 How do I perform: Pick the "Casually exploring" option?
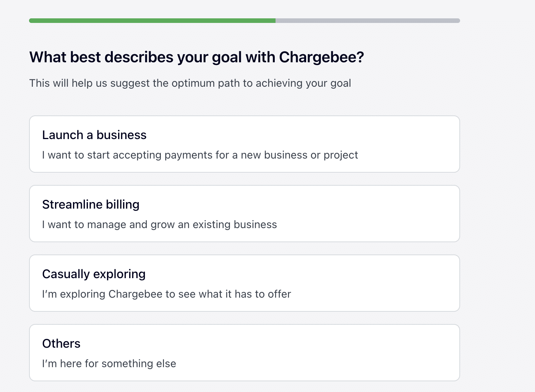pos(245,283)
